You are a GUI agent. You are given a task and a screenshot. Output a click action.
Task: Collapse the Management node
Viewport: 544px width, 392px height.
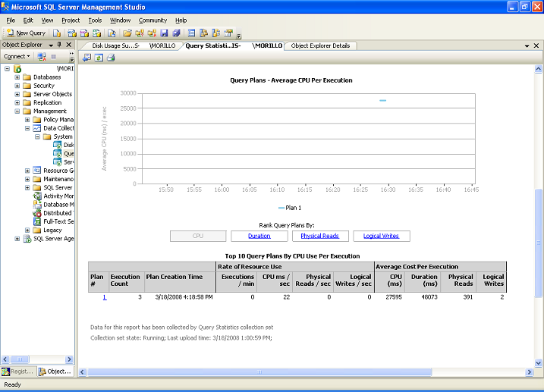17,111
